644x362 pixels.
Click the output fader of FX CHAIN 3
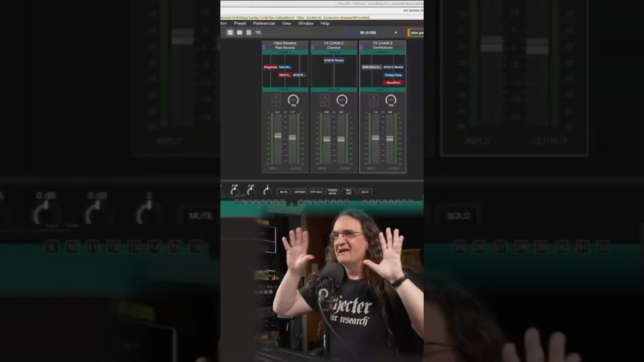(390, 138)
